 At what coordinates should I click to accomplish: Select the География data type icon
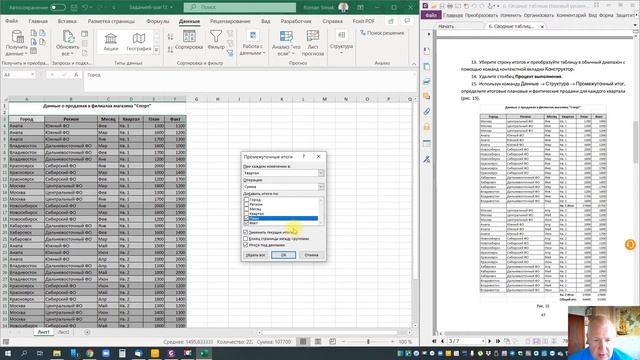pyautogui.click(x=139, y=39)
